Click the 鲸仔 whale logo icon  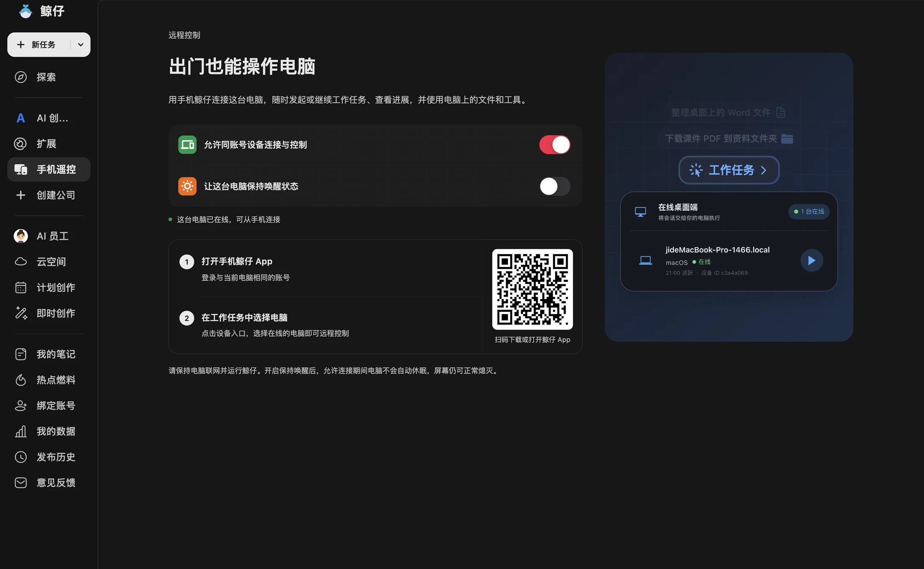tap(26, 11)
